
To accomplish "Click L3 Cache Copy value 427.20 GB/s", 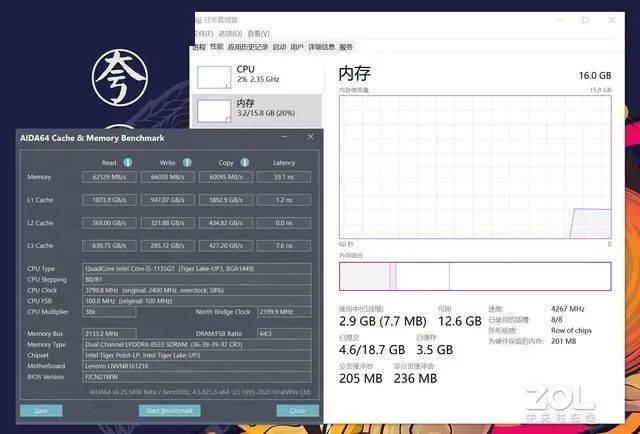I will click(226, 246).
